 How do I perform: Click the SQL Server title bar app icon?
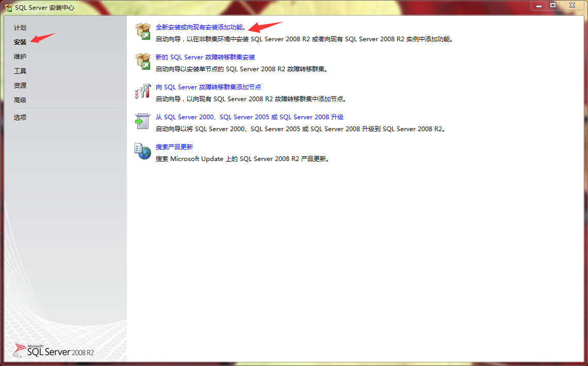point(8,8)
